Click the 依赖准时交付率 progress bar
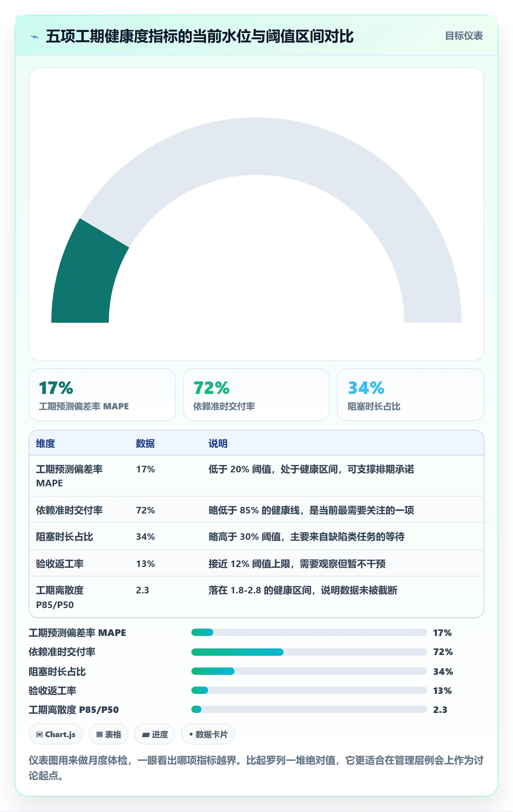Viewport: 513px width, 812px height. click(309, 652)
